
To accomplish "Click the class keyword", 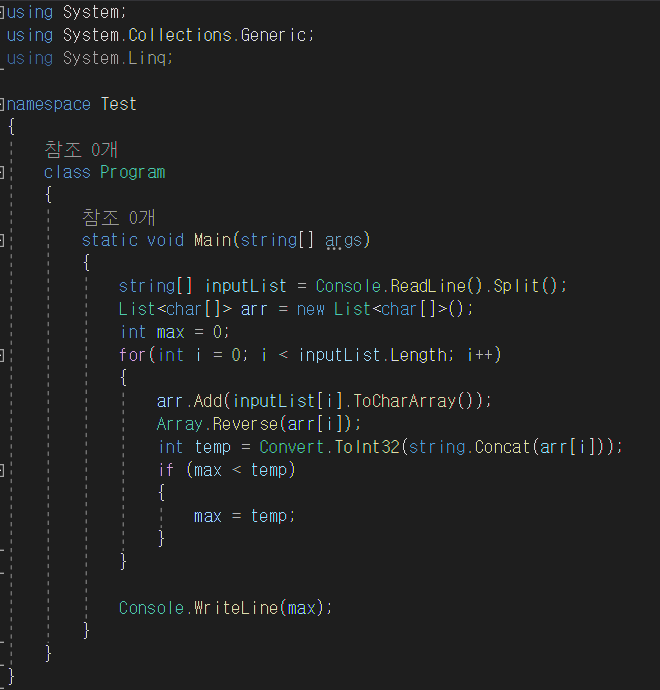I will [x=67, y=172].
